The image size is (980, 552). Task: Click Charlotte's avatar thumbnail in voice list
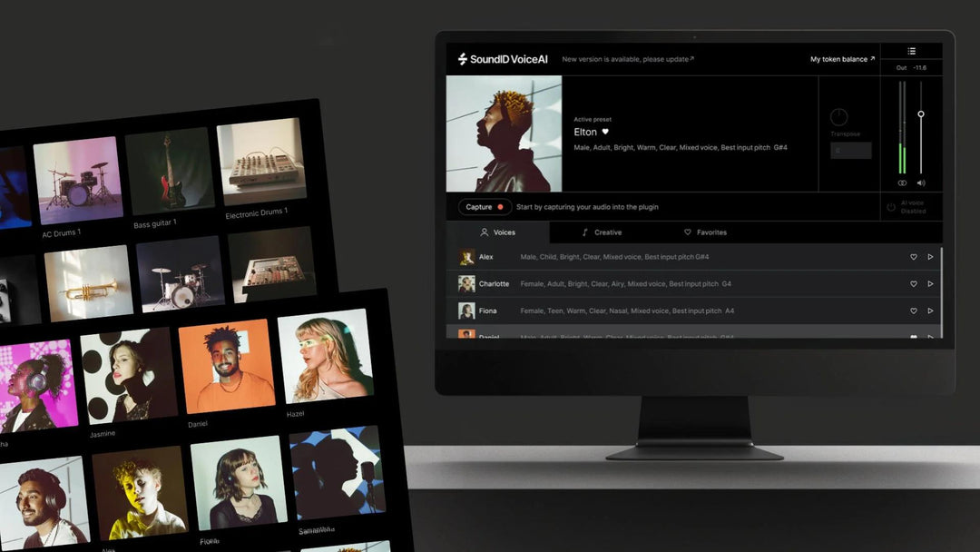point(466,284)
